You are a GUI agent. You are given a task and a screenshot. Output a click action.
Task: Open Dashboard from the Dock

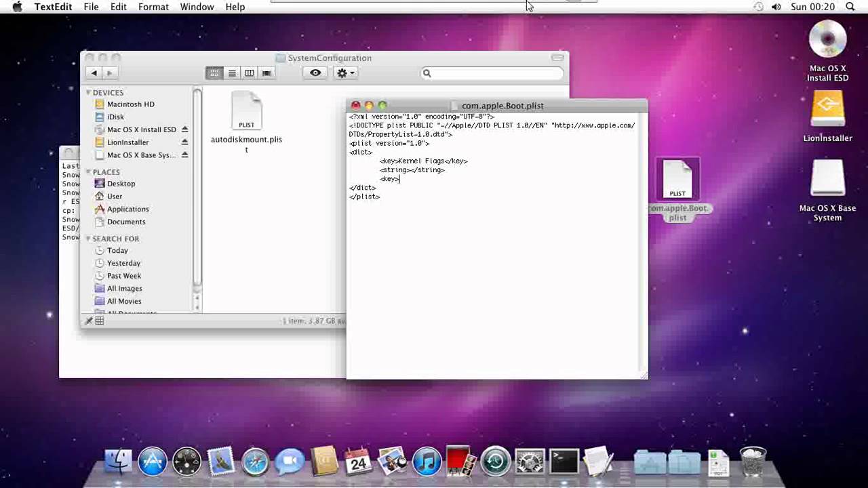(186, 462)
